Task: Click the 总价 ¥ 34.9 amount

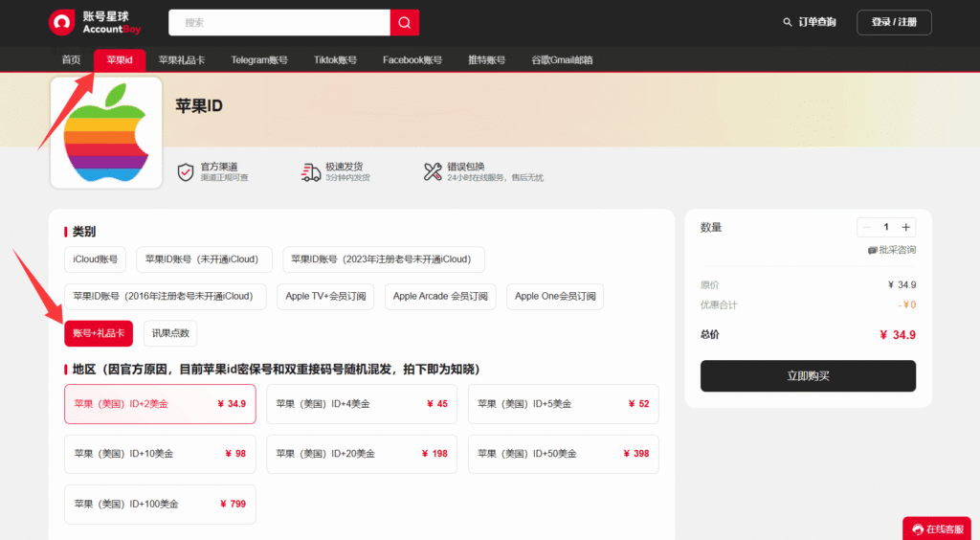Action: click(898, 335)
